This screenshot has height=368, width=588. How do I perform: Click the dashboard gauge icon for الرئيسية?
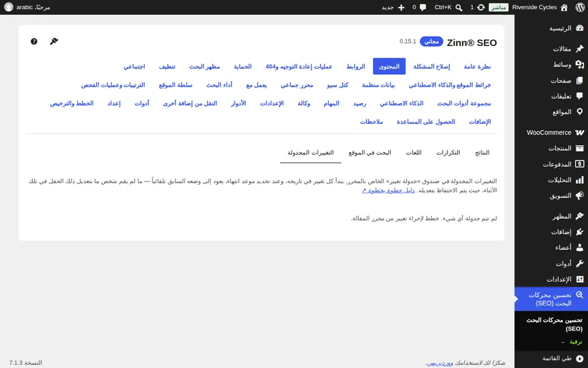pyautogui.click(x=580, y=28)
